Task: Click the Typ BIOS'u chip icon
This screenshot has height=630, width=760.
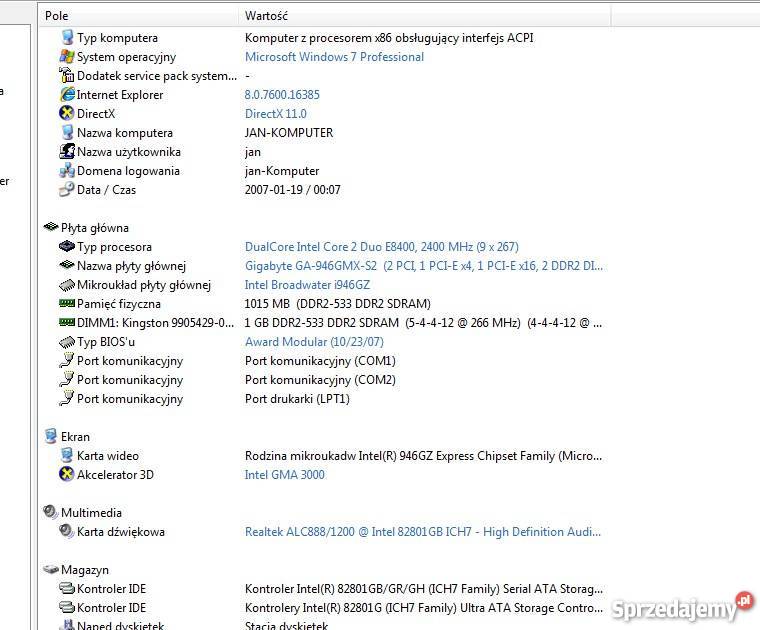Action: (67, 342)
